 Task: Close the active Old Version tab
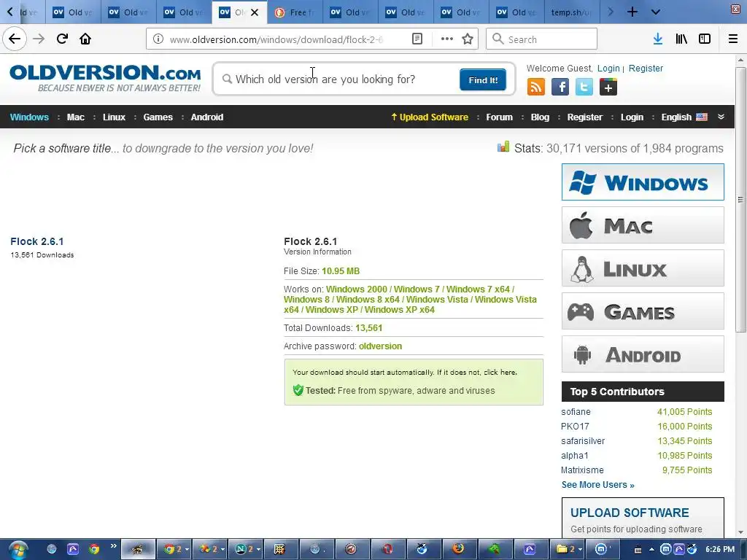255,12
